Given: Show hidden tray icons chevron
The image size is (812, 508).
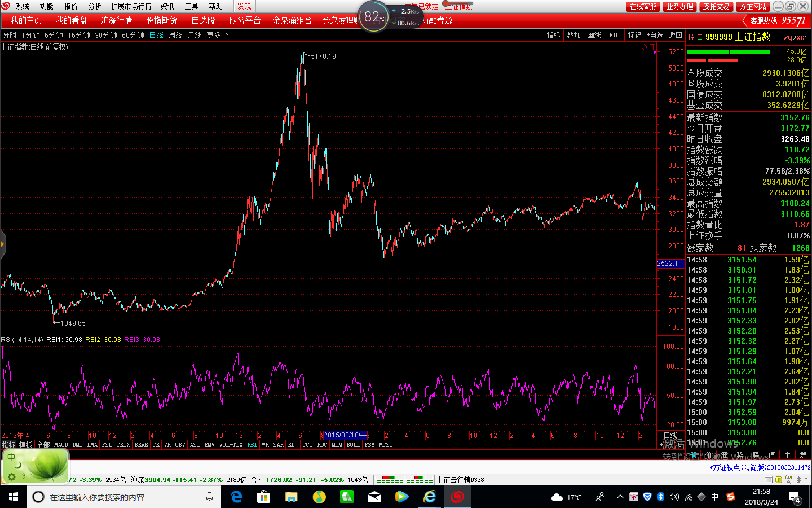Looking at the screenshot, I should coord(620,497).
